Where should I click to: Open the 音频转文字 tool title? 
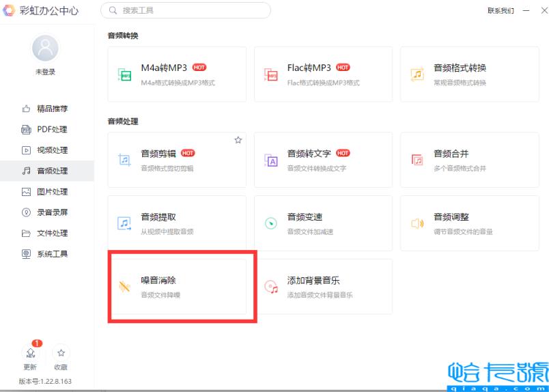click(x=309, y=154)
